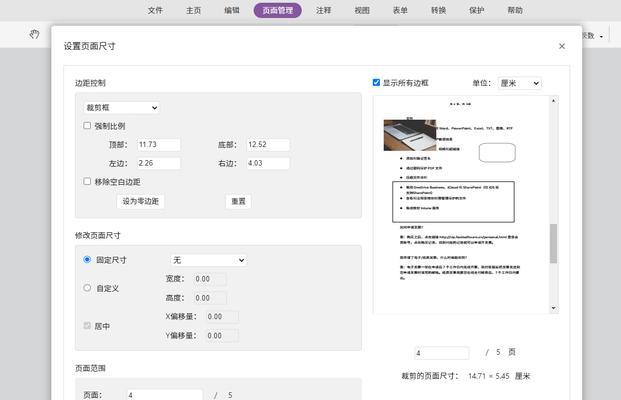Click the 宽度 value field
This screenshot has width=621, height=400.
(210, 279)
